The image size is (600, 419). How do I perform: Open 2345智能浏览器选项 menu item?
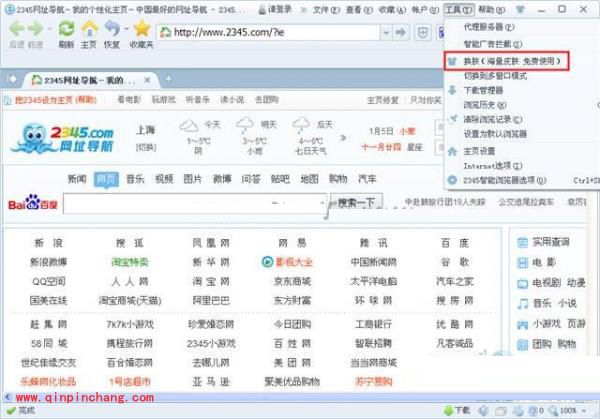pos(505,180)
